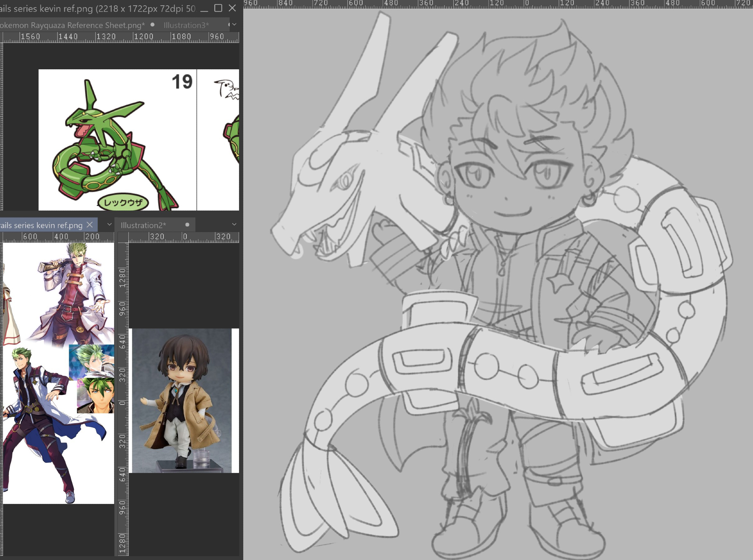Minimize the kevin ref.png floating window

coord(204,9)
